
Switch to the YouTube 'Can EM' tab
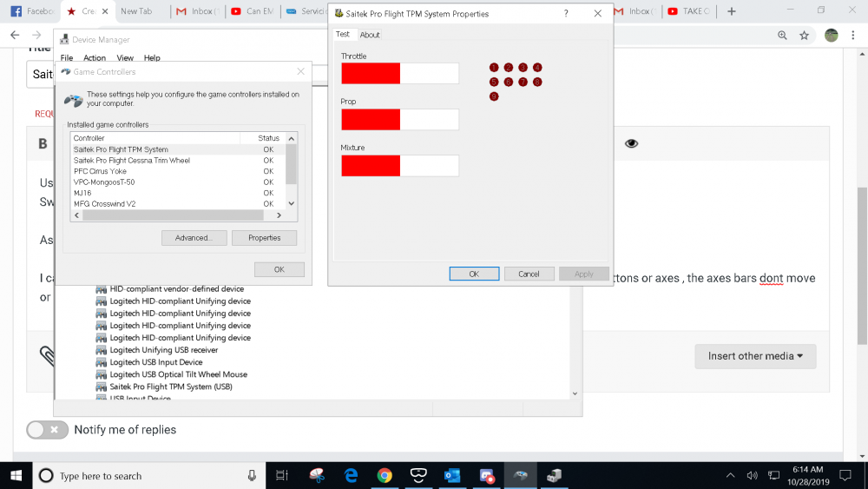253,11
